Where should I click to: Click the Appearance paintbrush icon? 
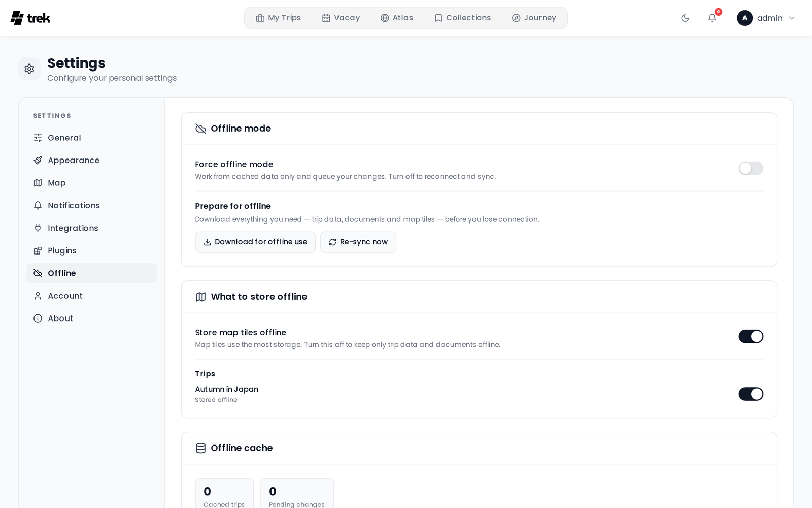[38, 161]
